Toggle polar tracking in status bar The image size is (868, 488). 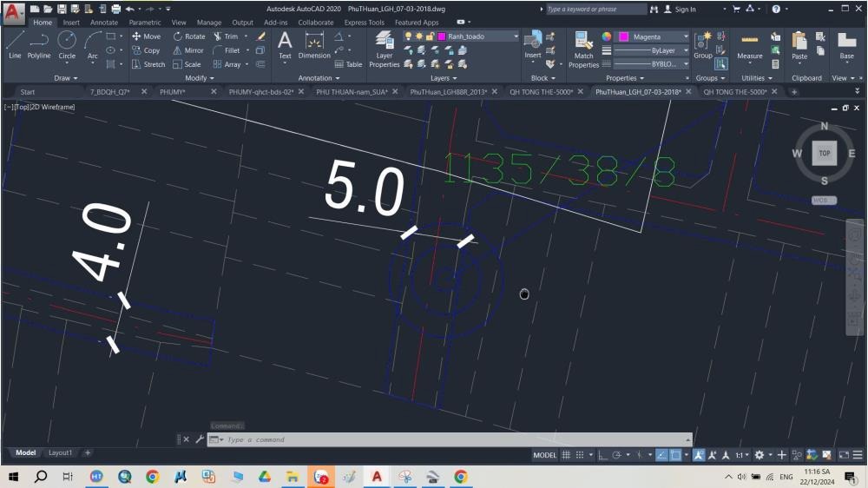point(616,455)
